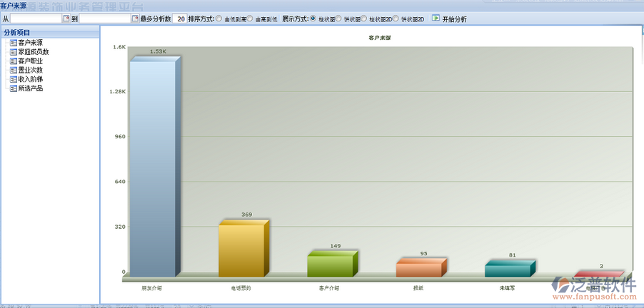
Task: Click the 客户来源 tree item icon
Action: [x=13, y=43]
